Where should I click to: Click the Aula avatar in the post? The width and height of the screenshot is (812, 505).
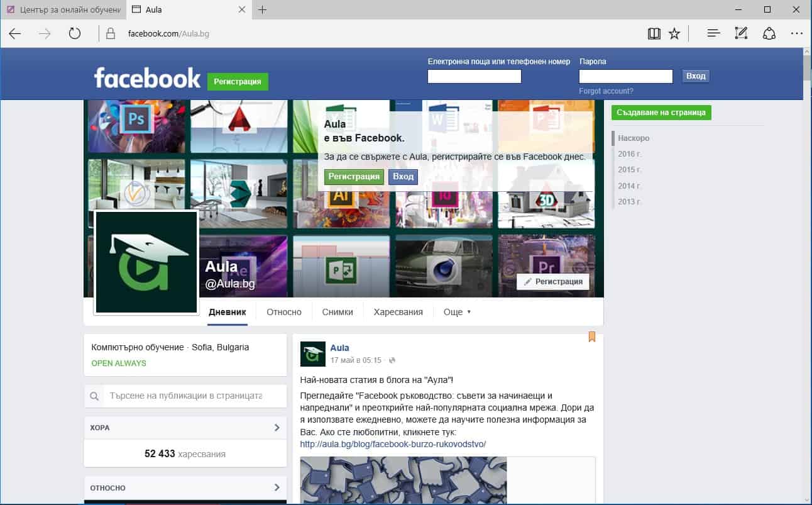click(x=312, y=354)
